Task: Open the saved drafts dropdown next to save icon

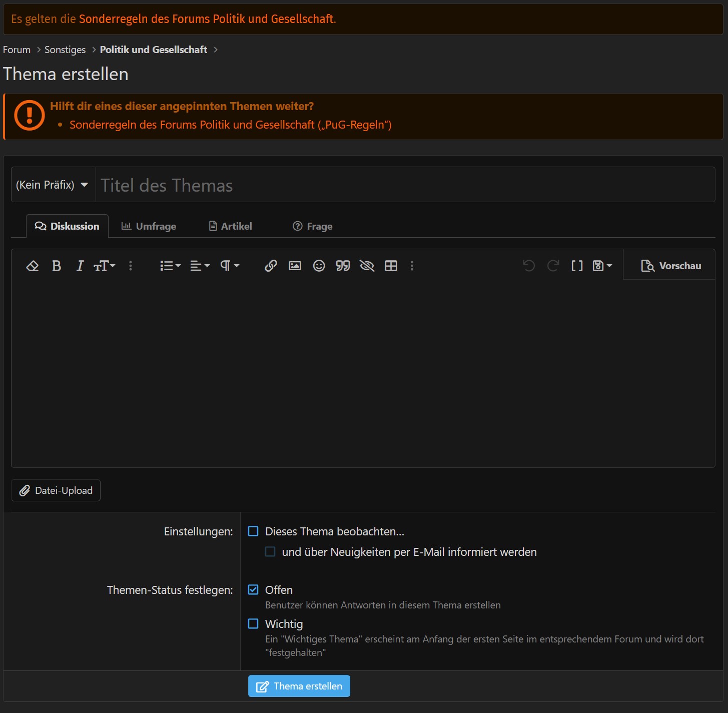Action: tap(608, 266)
